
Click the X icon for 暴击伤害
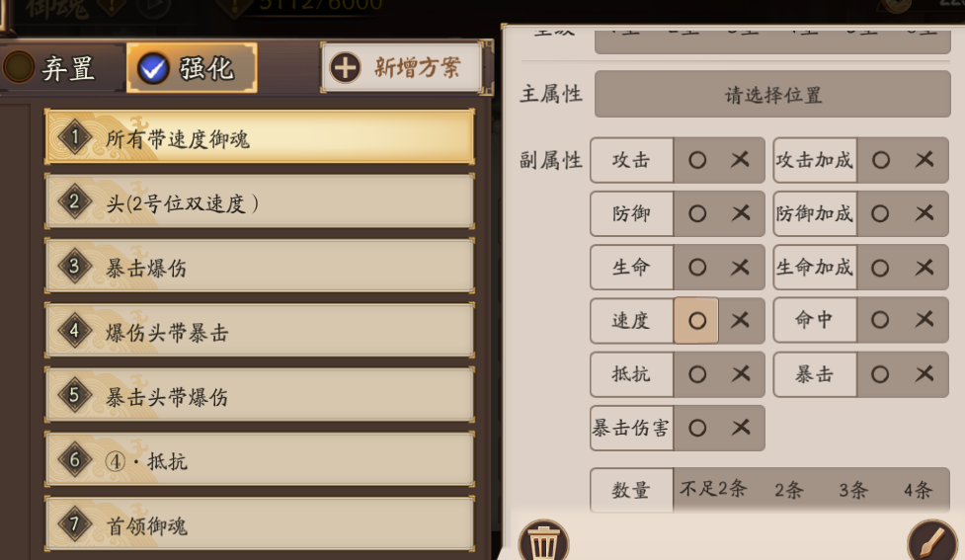[740, 428]
